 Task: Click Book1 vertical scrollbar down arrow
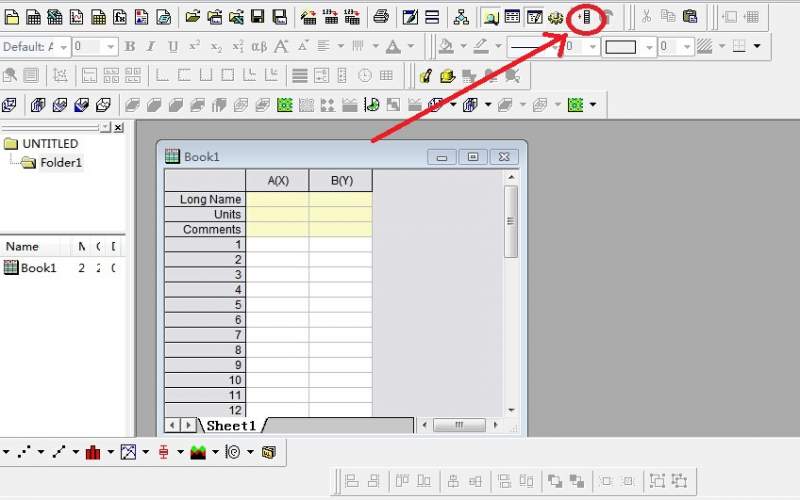pos(511,410)
